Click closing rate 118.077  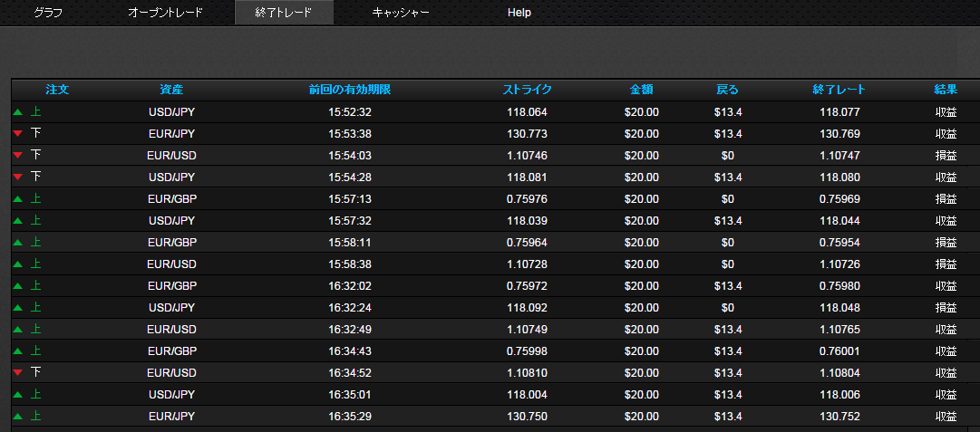click(x=840, y=112)
